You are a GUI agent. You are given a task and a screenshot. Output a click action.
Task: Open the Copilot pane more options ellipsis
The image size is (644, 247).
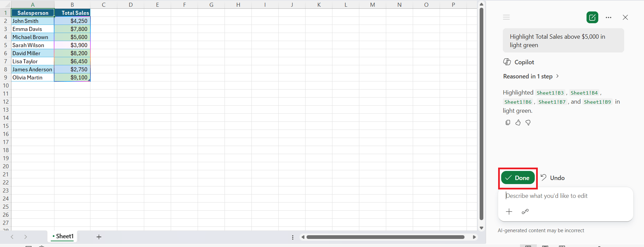pyautogui.click(x=609, y=17)
